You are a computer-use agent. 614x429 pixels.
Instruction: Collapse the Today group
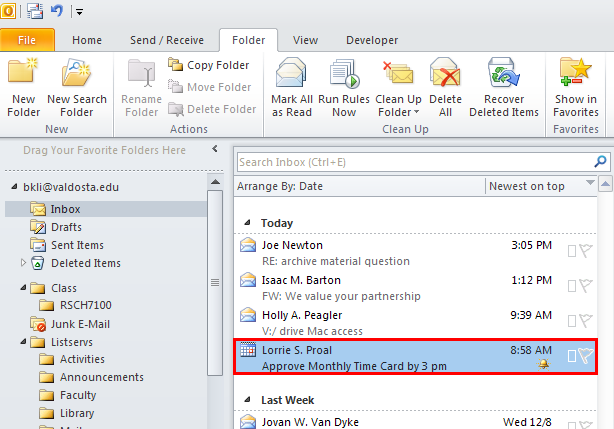click(247, 223)
